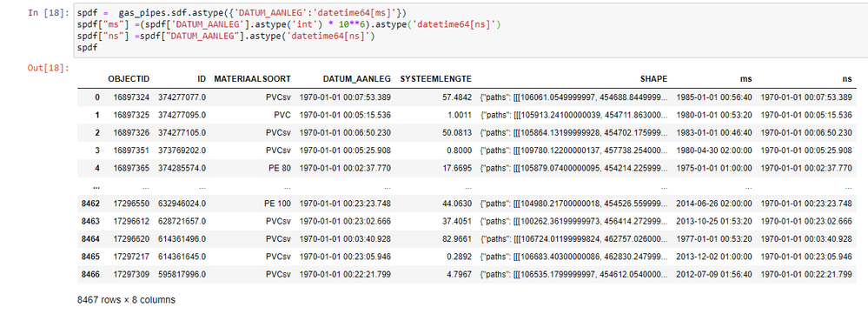Click row index 8466
The width and height of the screenshot is (868, 314).
(90, 274)
